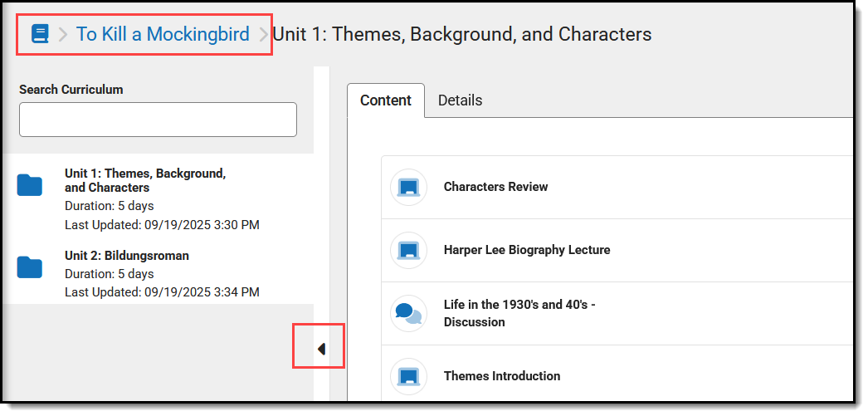Open the Characters Review item
The image size is (868, 416).
tap(496, 187)
